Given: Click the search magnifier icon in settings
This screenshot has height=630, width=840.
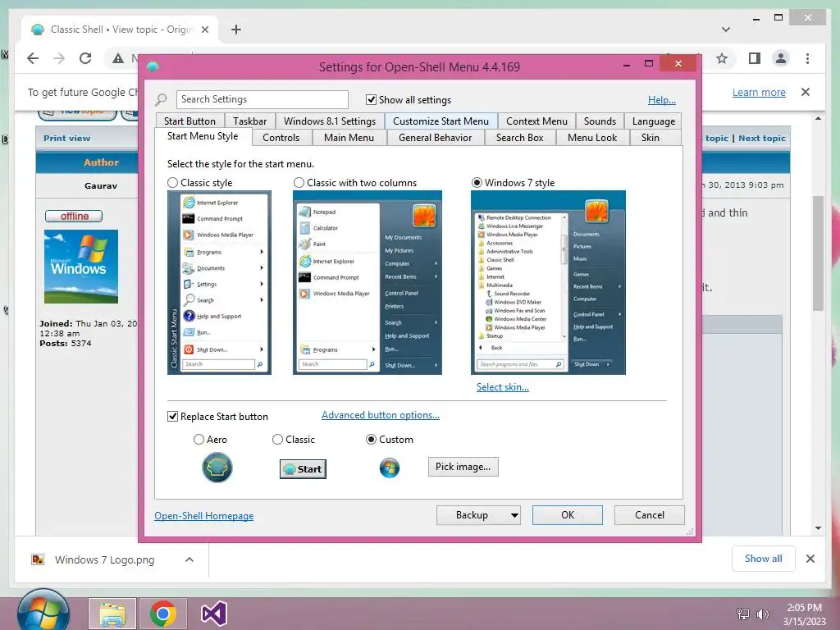Looking at the screenshot, I should click(161, 99).
